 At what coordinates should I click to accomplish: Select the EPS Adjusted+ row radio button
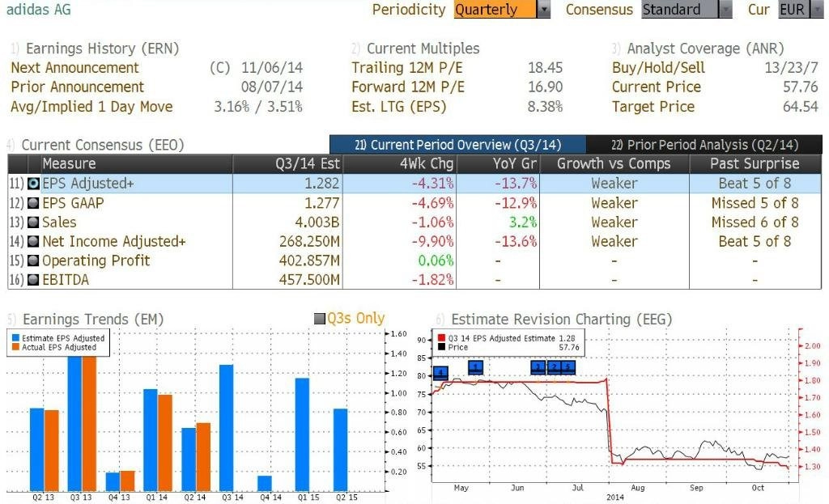tap(33, 184)
